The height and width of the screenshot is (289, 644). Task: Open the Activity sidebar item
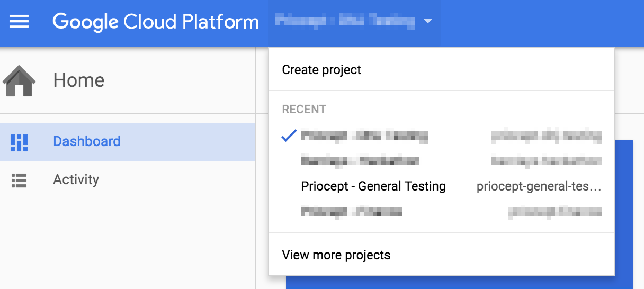128,180
